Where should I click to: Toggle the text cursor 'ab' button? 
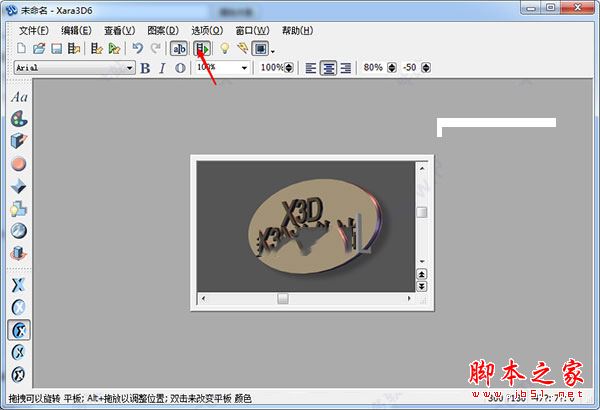tap(179, 49)
